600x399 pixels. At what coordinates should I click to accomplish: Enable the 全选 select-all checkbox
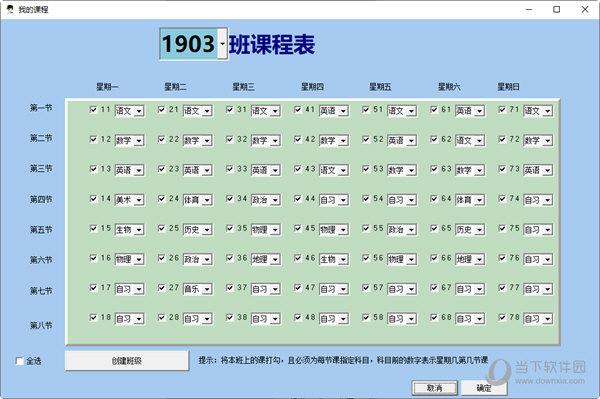(20, 361)
